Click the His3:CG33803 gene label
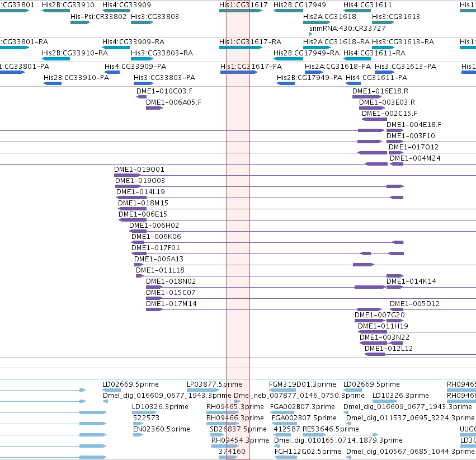This screenshot has width=476, height=460. pyautogui.click(x=155, y=16)
